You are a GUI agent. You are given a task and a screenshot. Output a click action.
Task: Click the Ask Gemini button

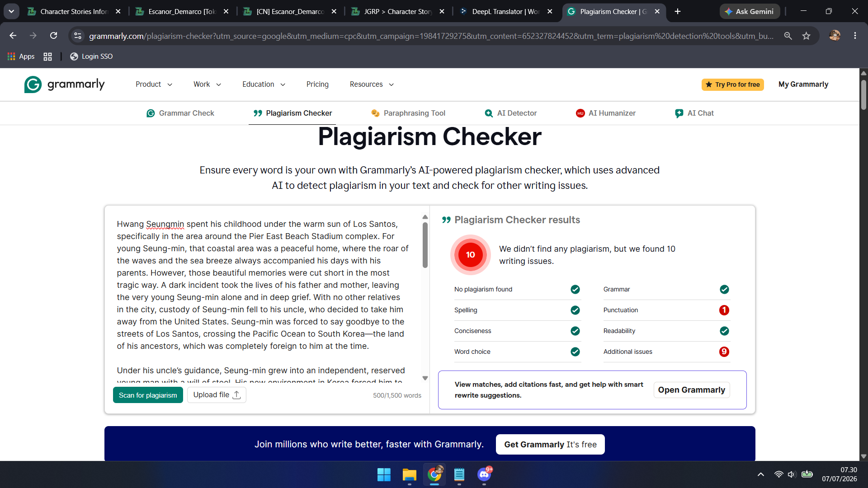click(x=750, y=11)
